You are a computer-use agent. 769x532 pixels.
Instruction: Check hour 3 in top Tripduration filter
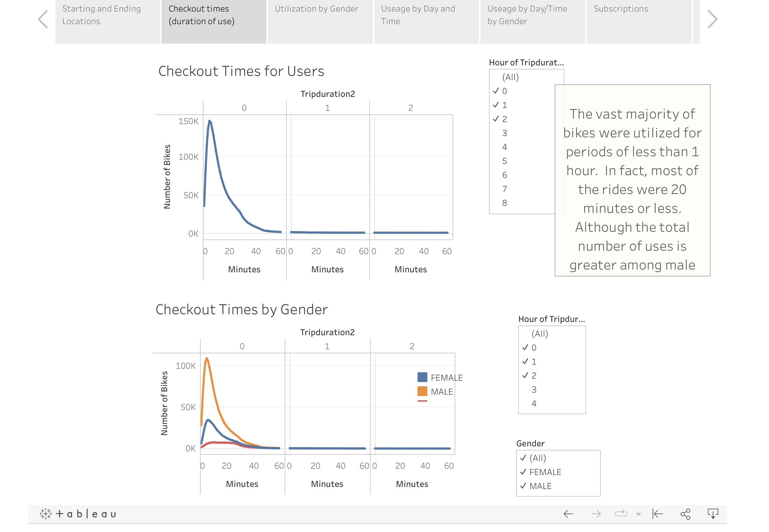504,133
